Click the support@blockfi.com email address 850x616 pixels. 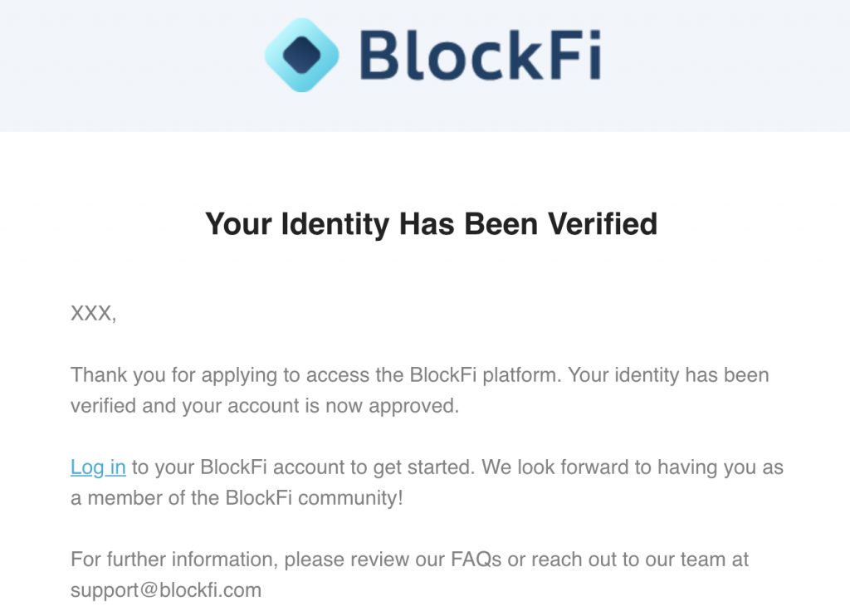click(166, 590)
